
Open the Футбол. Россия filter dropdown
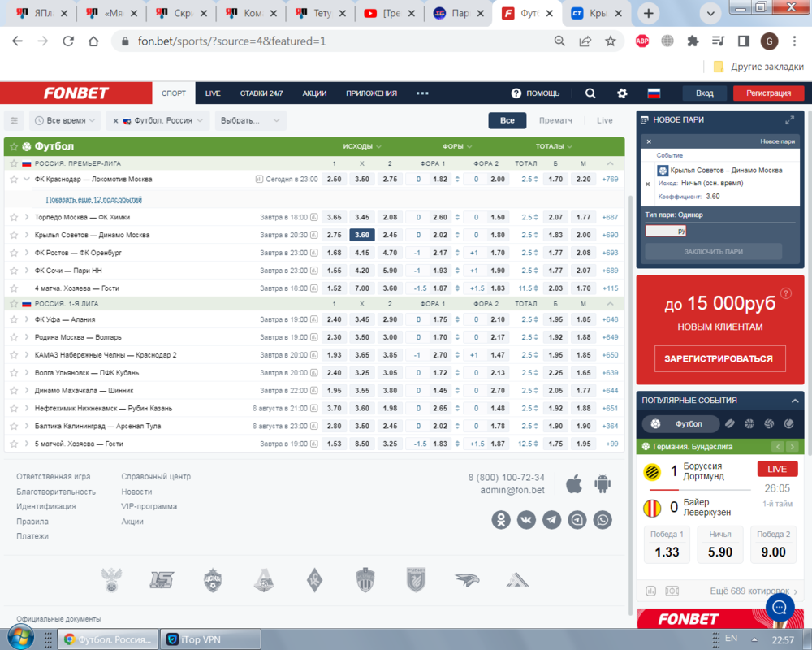coord(158,120)
